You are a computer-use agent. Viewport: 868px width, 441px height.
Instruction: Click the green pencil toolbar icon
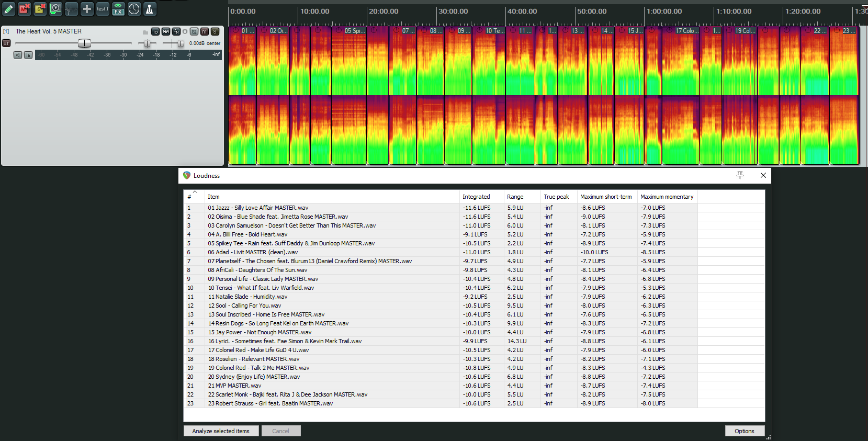(9, 9)
